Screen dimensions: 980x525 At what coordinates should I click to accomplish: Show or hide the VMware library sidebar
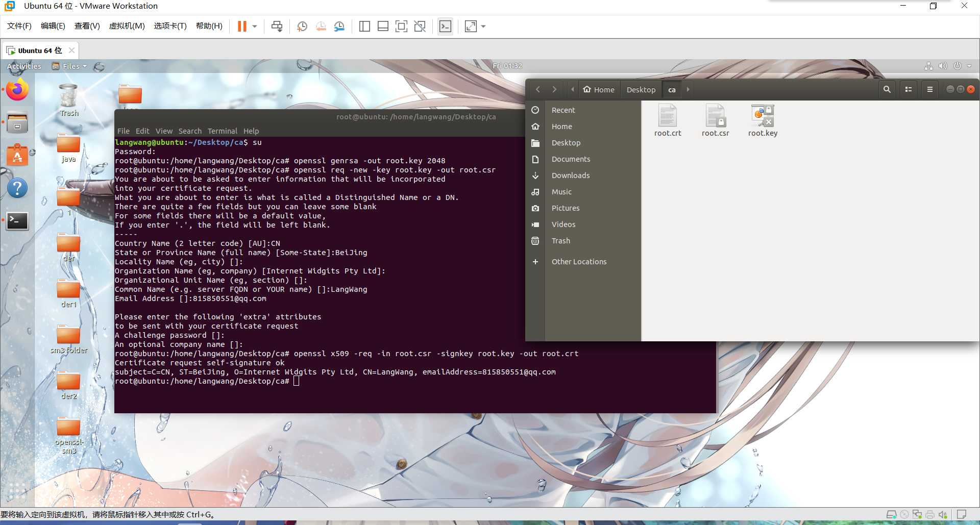click(x=364, y=26)
